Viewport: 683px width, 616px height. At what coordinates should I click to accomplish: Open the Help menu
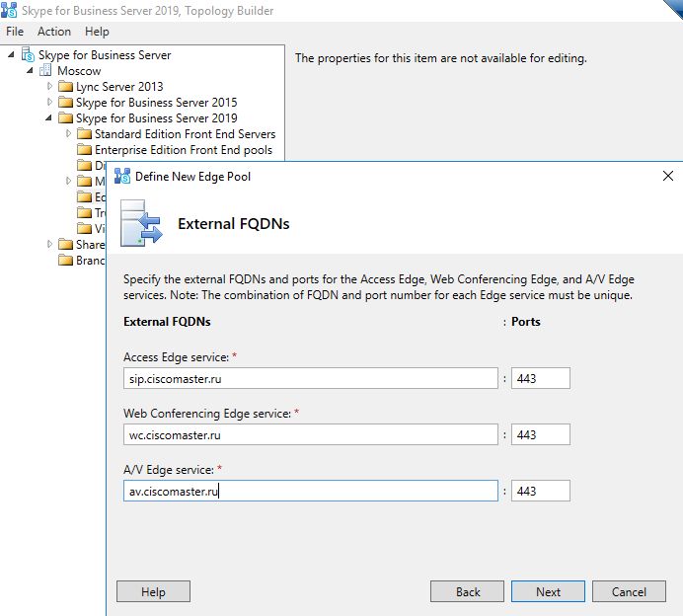pyautogui.click(x=97, y=32)
